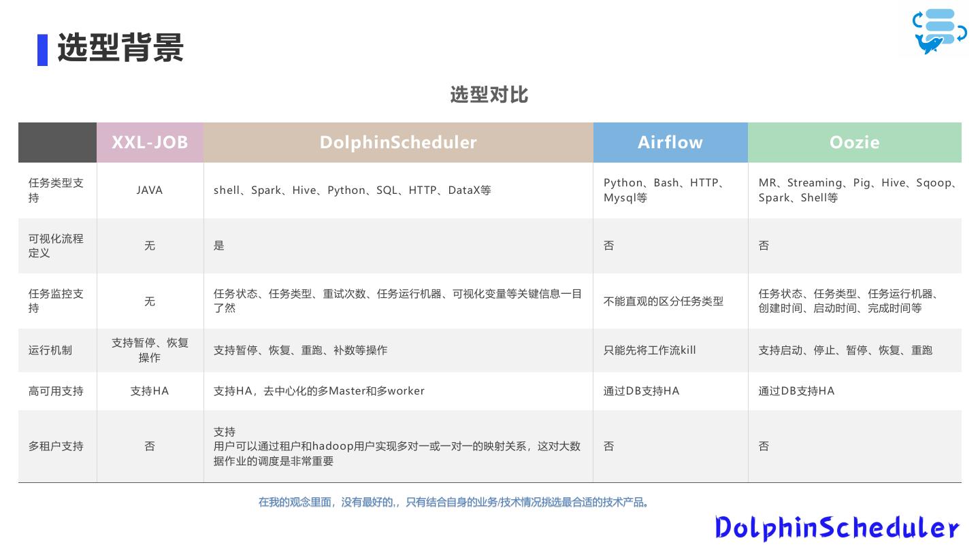Click XXL-JOB's 支持HA cell
The image size is (980, 551).
[150, 391]
